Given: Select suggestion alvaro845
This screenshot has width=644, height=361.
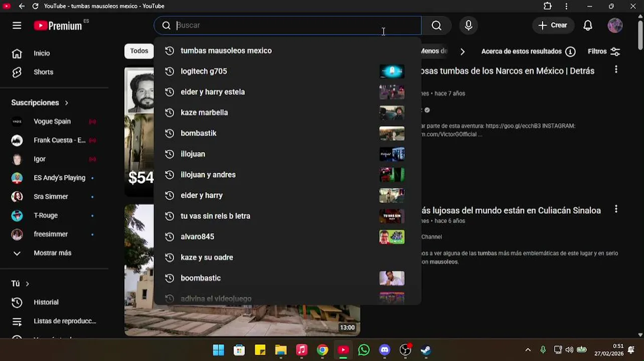Looking at the screenshot, I should 287,237.
